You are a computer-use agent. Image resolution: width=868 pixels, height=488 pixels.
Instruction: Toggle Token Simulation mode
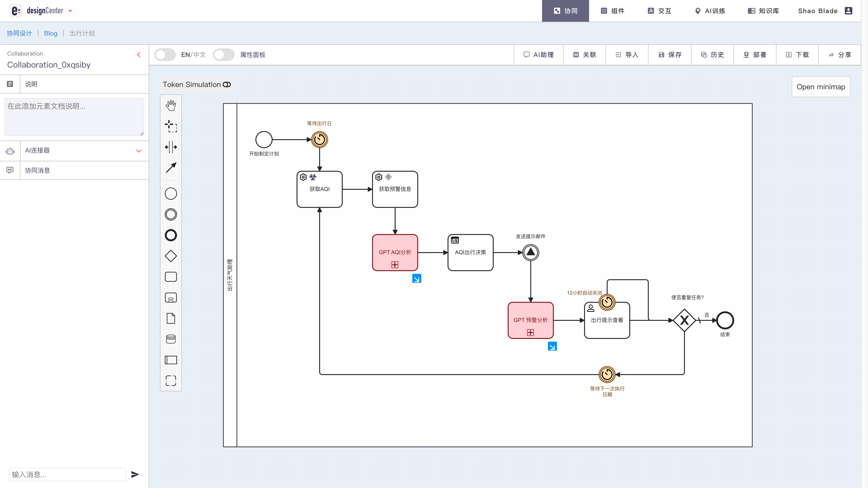(197, 84)
